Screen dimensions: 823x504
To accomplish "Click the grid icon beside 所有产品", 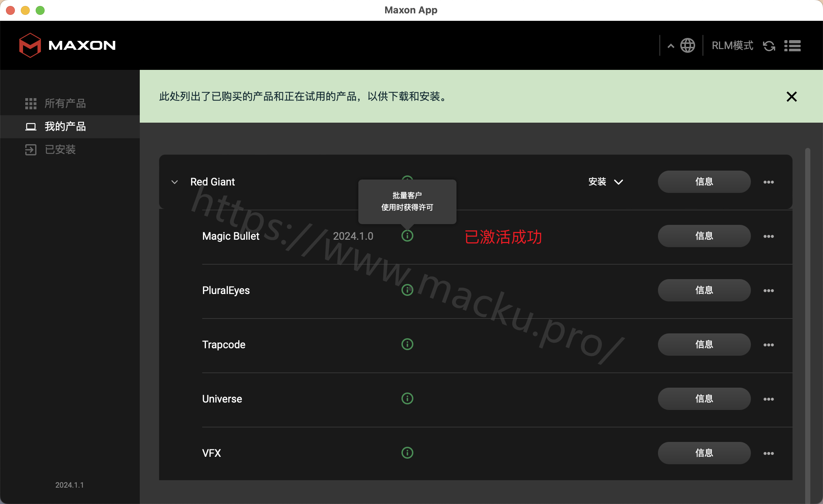I will 31,104.
